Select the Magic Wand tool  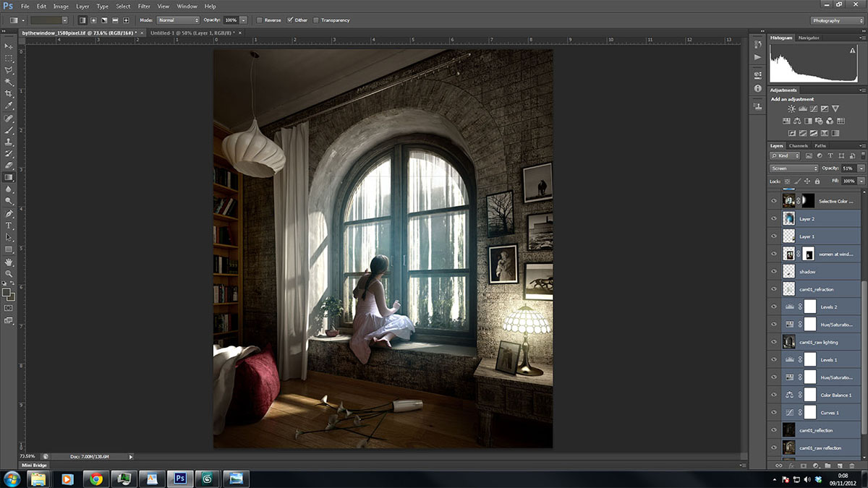pyautogui.click(x=9, y=82)
